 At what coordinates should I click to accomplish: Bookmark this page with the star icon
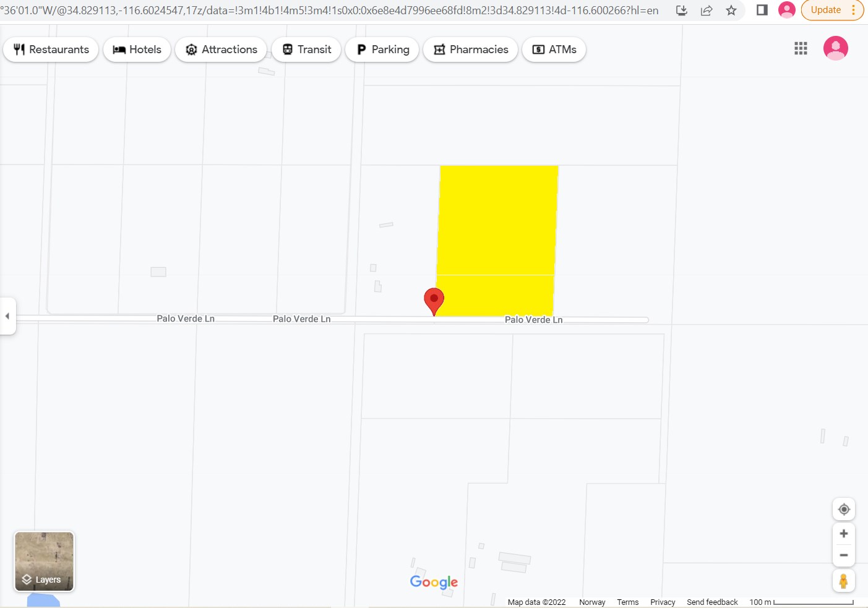[x=731, y=11]
